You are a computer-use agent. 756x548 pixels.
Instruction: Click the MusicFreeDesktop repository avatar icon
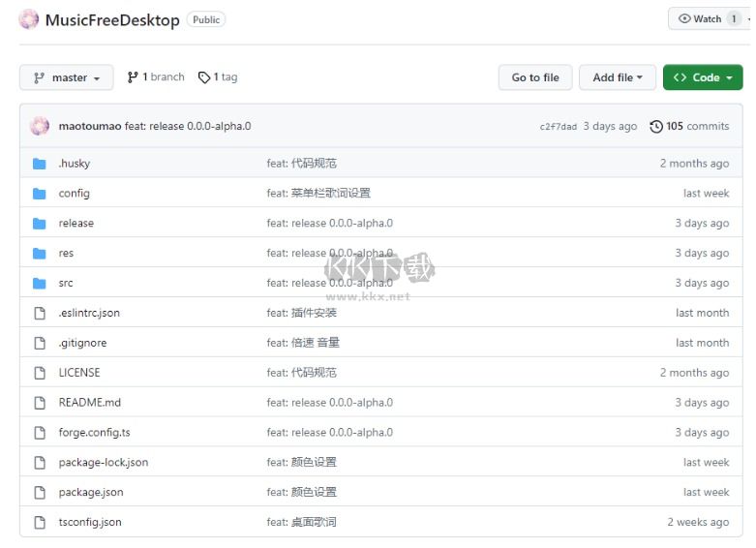(x=29, y=19)
